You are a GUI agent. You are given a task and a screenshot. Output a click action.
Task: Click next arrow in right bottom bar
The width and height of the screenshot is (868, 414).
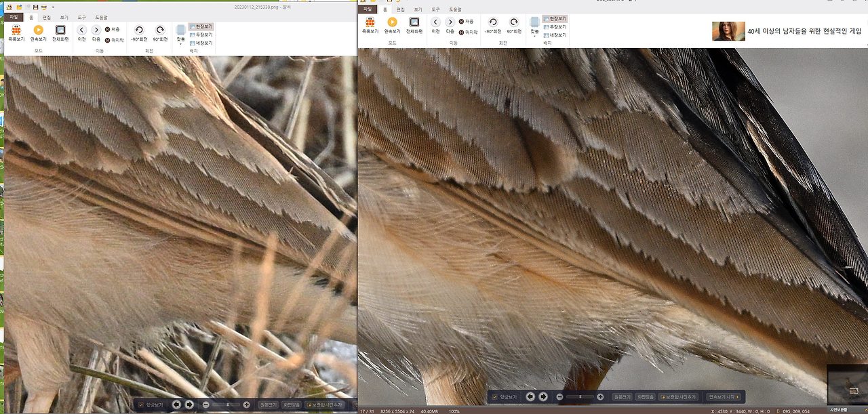pos(543,397)
